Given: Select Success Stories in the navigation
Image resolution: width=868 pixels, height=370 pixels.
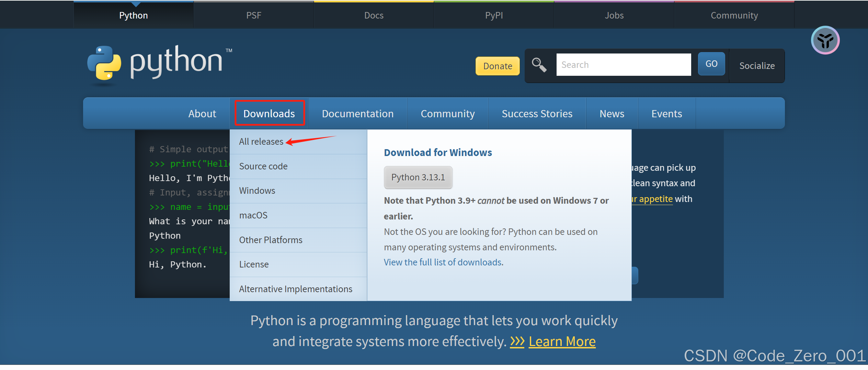Looking at the screenshot, I should (537, 113).
